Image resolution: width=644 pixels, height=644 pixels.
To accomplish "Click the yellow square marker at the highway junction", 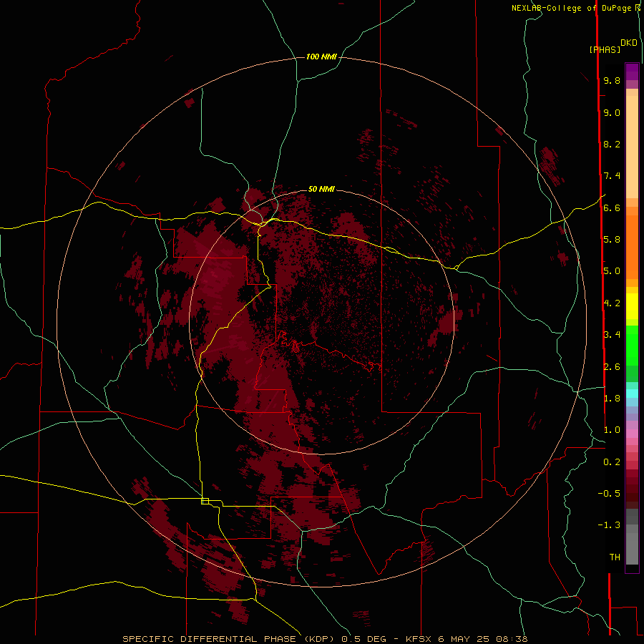I will [x=205, y=501].
